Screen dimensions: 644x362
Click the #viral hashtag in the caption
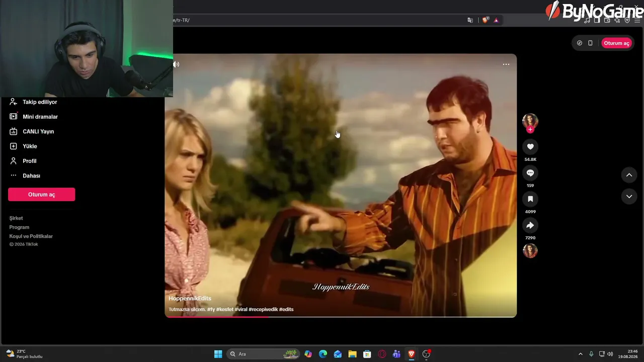(x=241, y=310)
